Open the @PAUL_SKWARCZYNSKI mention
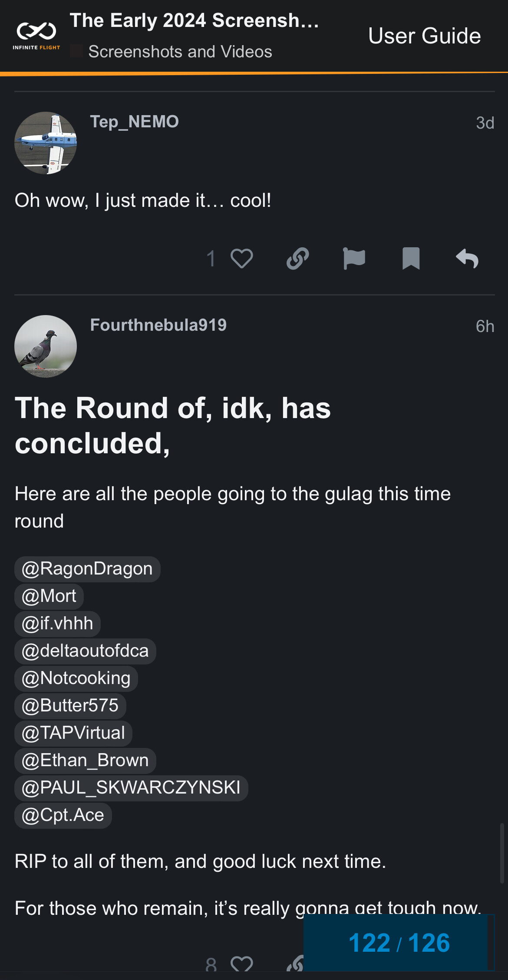Image resolution: width=508 pixels, height=980 pixels. (x=131, y=788)
